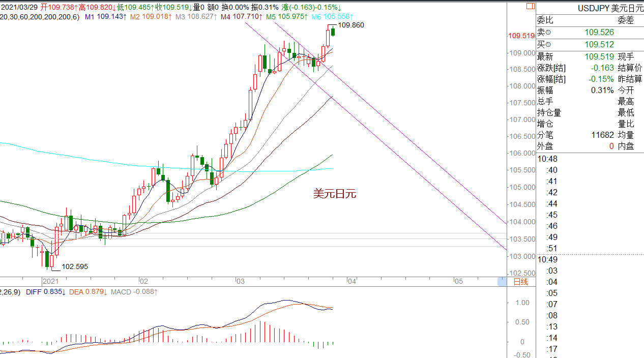The width and height of the screenshot is (644, 358).
Task: Click the 委差 label
Action: (626, 20)
